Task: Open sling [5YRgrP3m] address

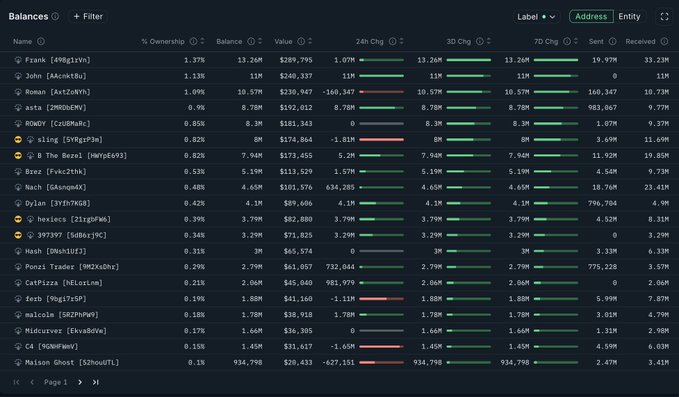Action: 70,140
